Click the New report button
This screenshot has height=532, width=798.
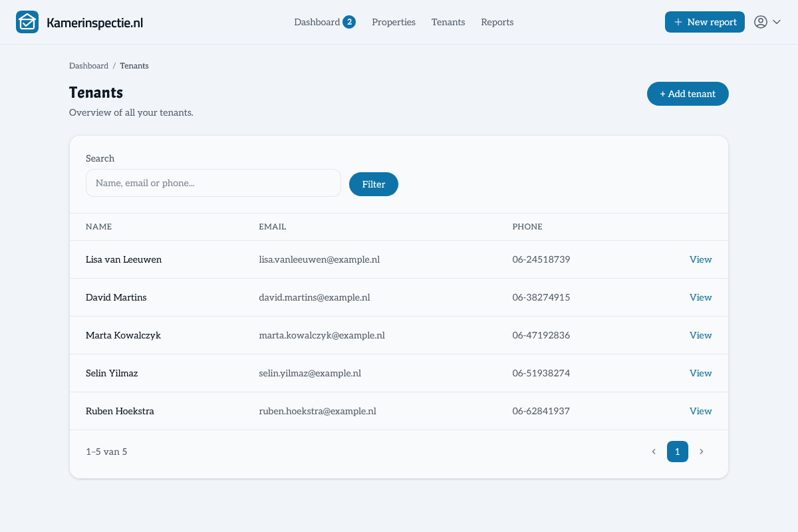point(705,22)
